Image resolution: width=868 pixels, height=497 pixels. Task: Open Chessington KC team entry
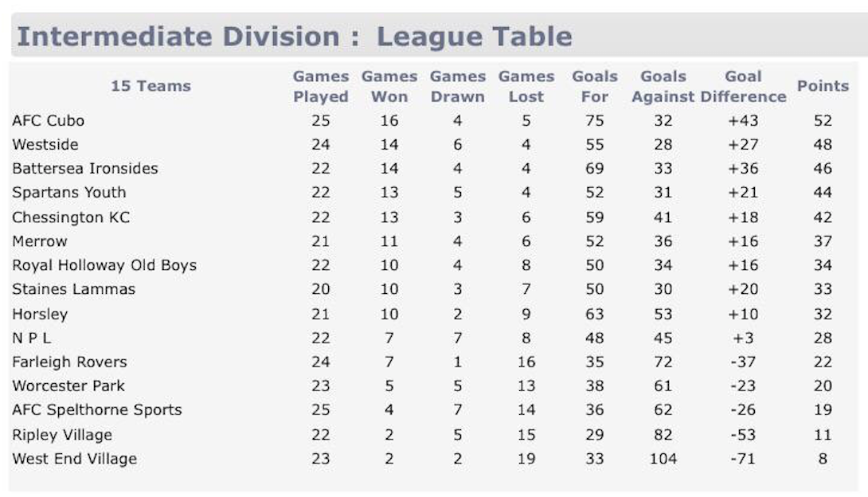[71, 217]
